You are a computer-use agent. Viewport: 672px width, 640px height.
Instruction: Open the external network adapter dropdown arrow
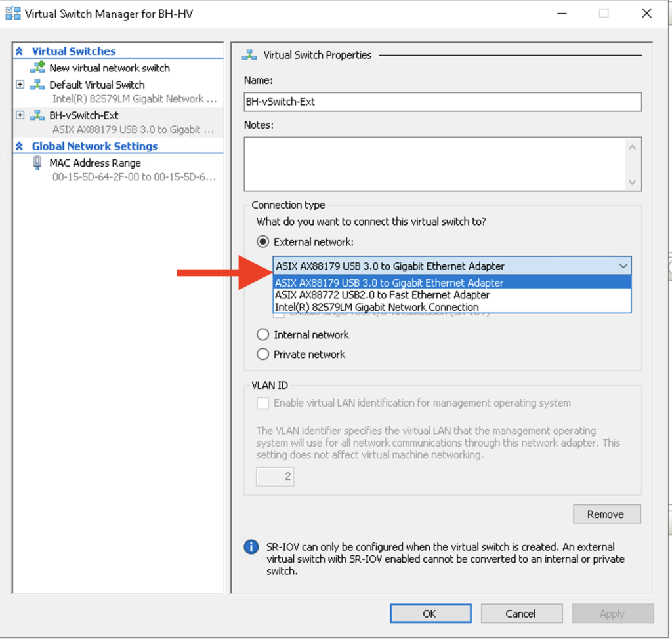[623, 266]
